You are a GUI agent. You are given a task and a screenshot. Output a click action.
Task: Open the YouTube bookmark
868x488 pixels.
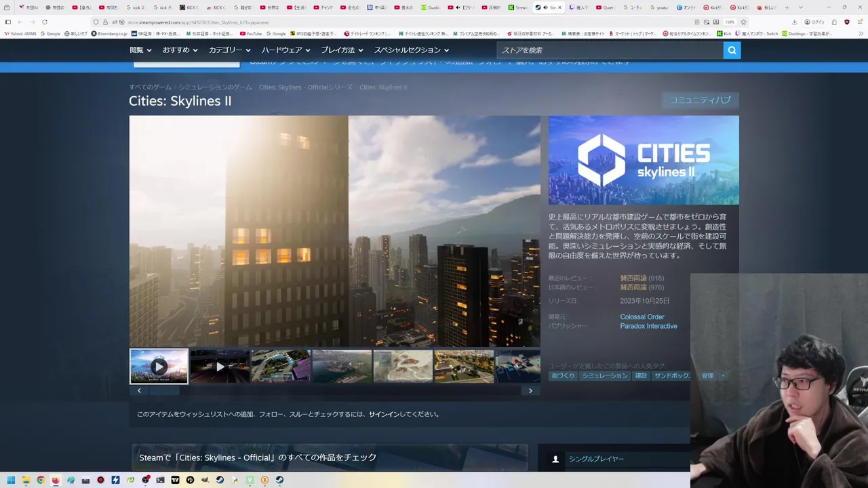point(251,33)
